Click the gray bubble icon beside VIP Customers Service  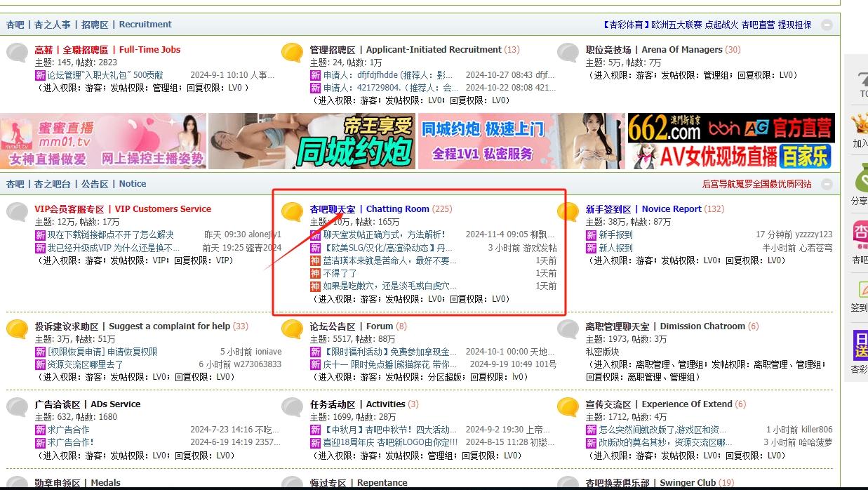(18, 212)
